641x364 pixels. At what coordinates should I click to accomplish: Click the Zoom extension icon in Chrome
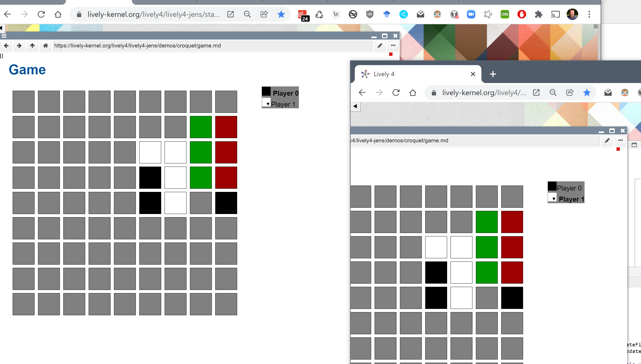471,14
